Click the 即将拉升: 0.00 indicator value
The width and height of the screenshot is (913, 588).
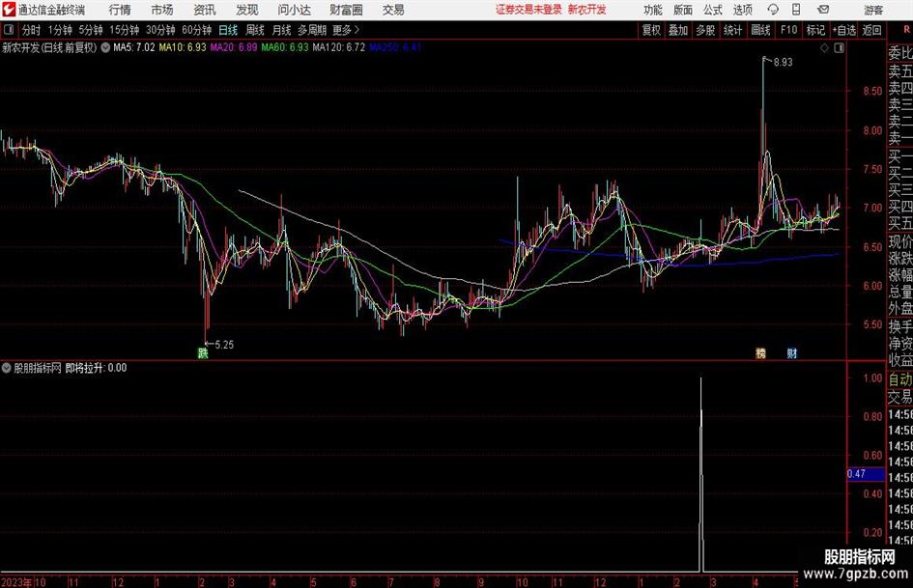point(96,368)
